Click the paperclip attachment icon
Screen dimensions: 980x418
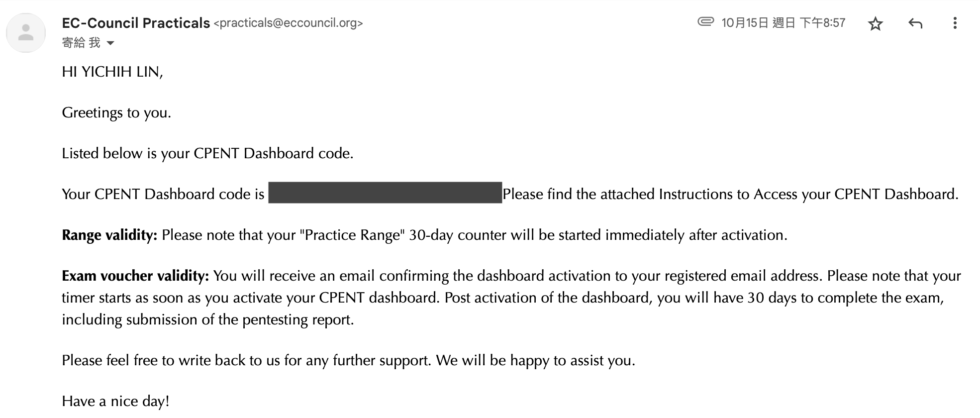pyautogui.click(x=705, y=21)
